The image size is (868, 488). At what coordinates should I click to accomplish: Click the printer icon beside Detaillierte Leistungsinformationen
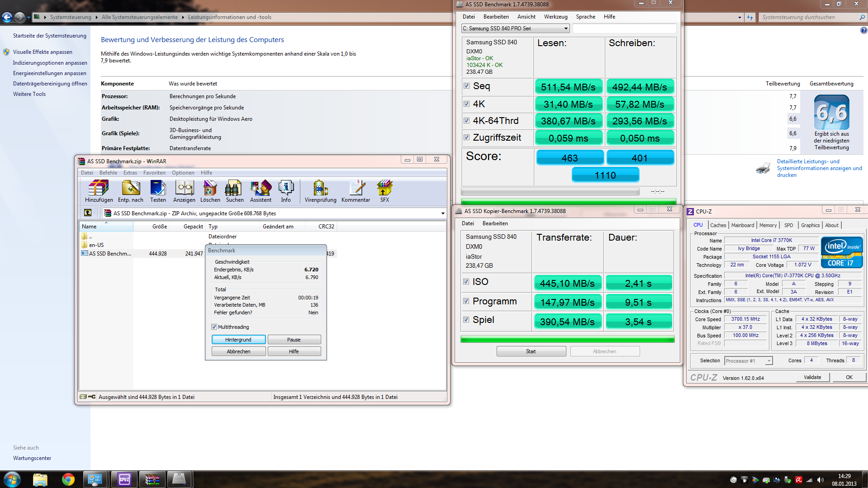pos(763,168)
